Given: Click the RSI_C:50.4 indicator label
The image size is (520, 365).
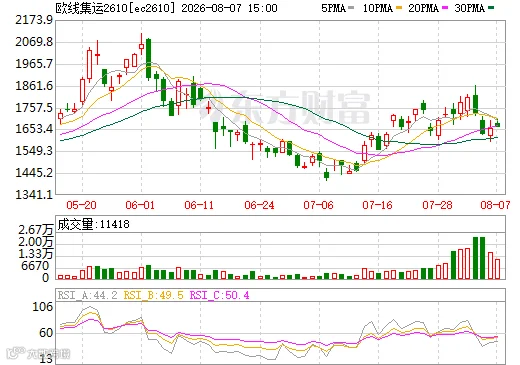Looking at the screenshot, I should pyautogui.click(x=219, y=295).
